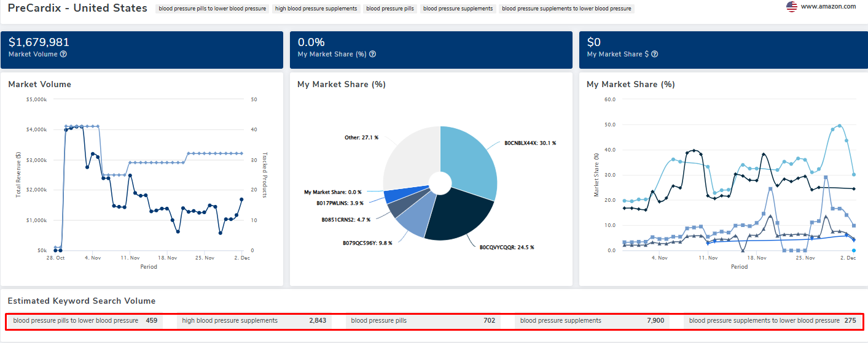This screenshot has height=343, width=868.
Task: Click the United States flag icon
Action: [x=792, y=7]
